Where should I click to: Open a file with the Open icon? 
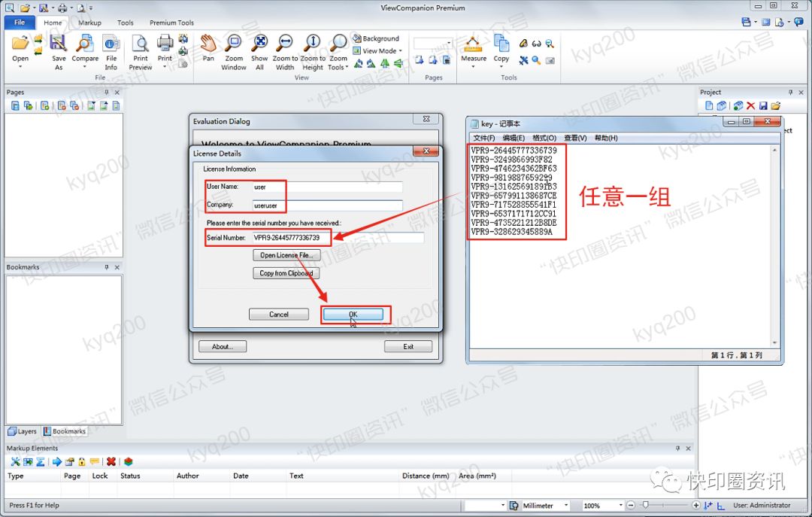(20, 44)
